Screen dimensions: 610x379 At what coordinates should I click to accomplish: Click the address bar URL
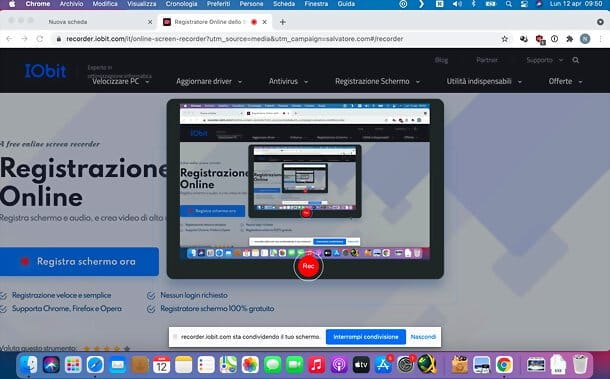235,39
